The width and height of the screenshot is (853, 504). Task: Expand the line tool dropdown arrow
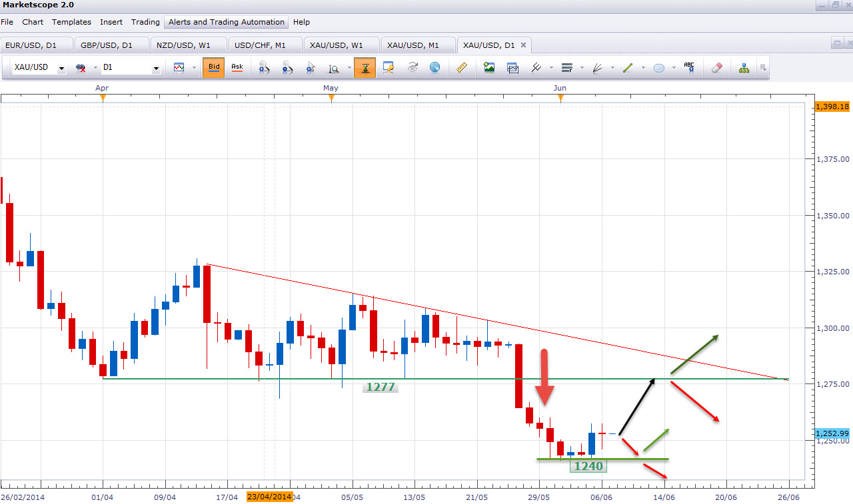point(642,68)
